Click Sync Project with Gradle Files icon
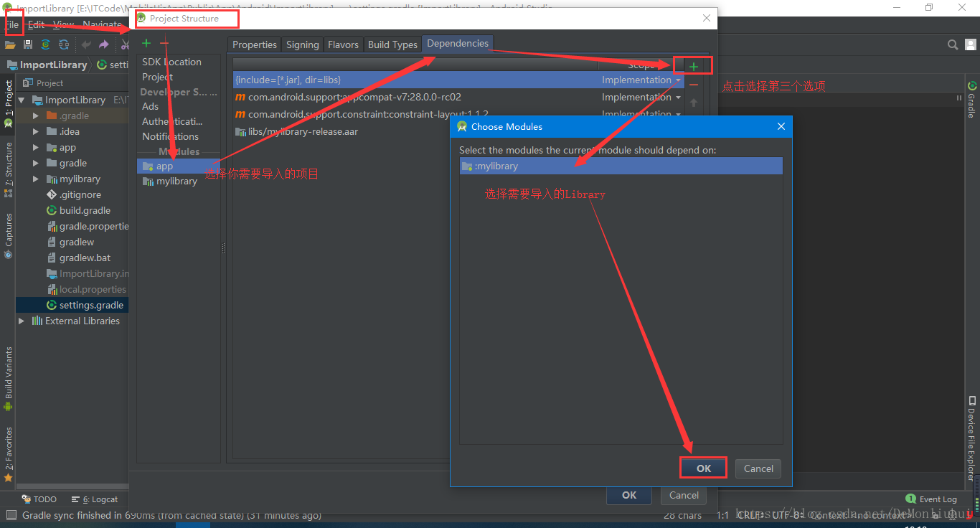This screenshot has height=528, width=980. coord(45,44)
